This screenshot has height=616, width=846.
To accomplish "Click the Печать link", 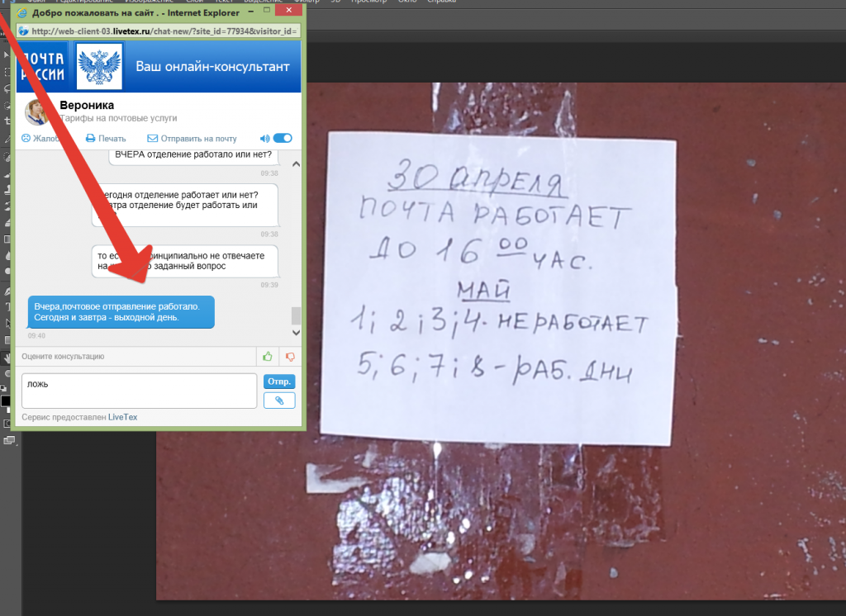I will [x=112, y=139].
